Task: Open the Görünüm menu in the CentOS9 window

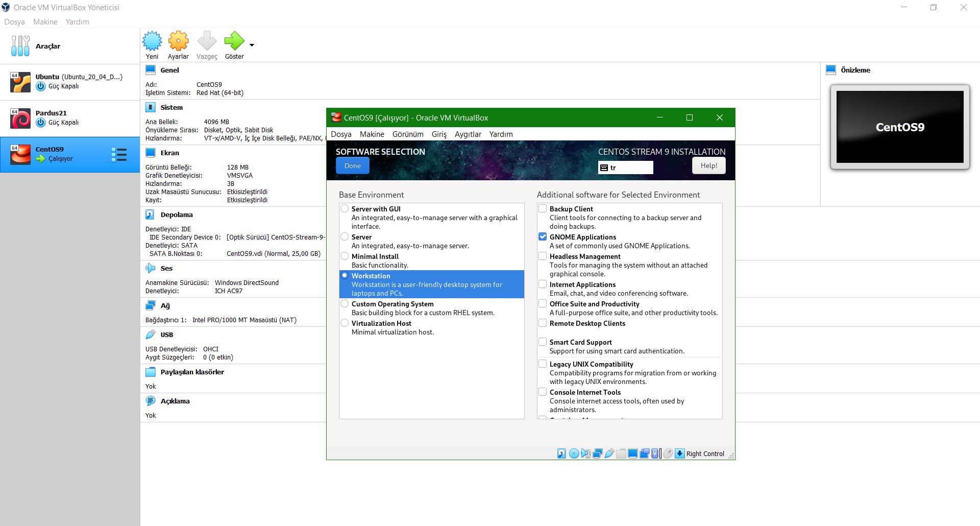Action: coord(408,134)
